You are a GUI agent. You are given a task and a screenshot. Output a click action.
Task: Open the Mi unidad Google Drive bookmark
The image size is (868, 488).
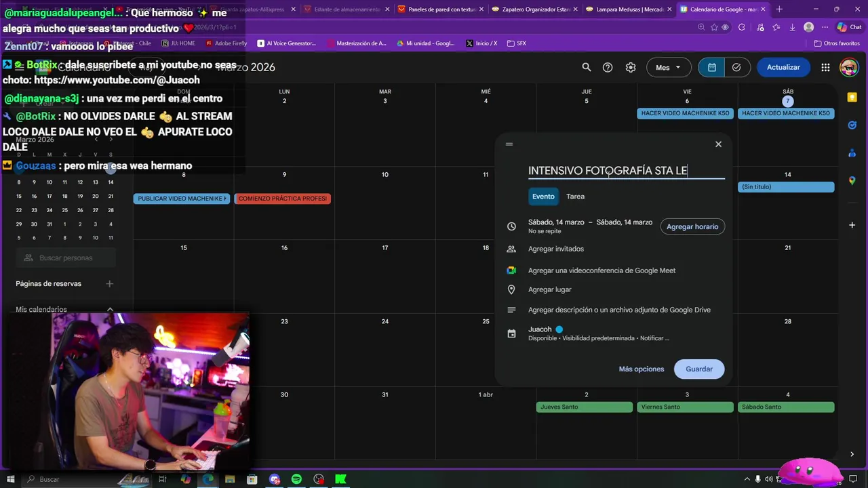coord(426,43)
